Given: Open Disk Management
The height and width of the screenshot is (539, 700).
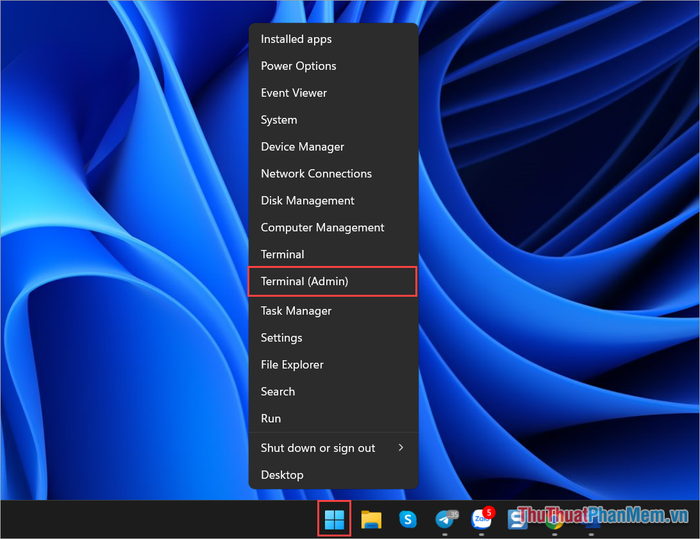Looking at the screenshot, I should (x=333, y=201).
